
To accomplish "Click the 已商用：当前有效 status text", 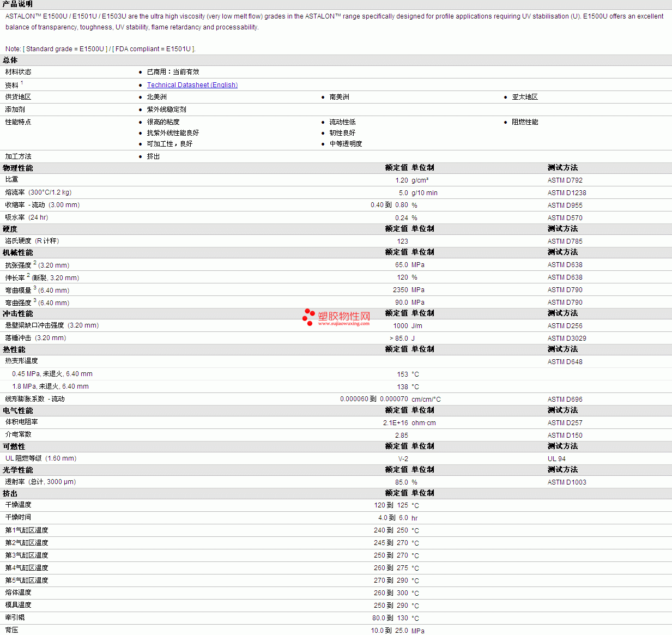I will (173, 72).
